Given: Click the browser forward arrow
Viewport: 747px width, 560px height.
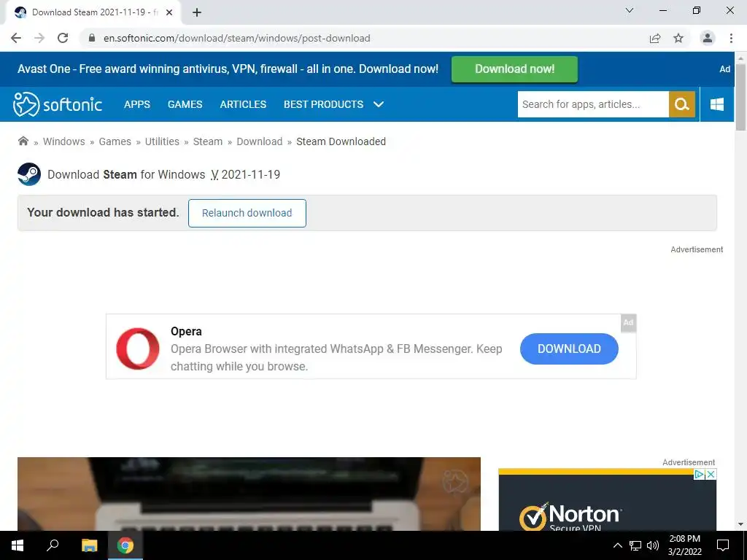Looking at the screenshot, I should pyautogui.click(x=39, y=38).
